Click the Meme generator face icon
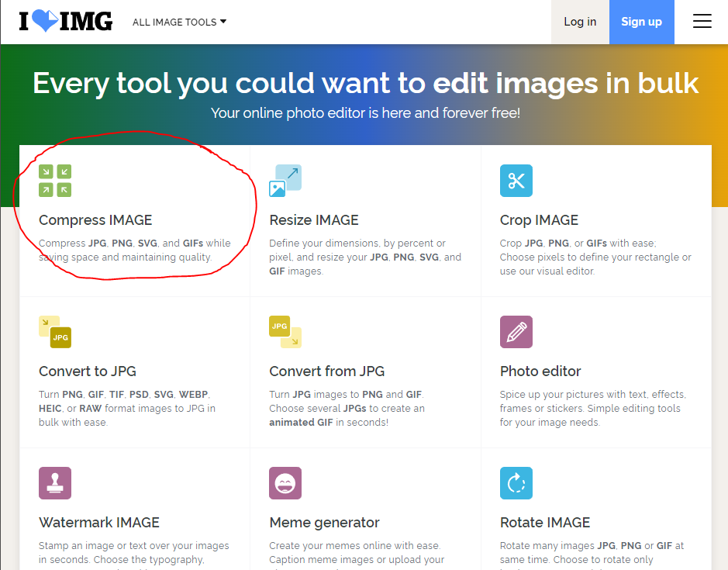 coord(285,483)
